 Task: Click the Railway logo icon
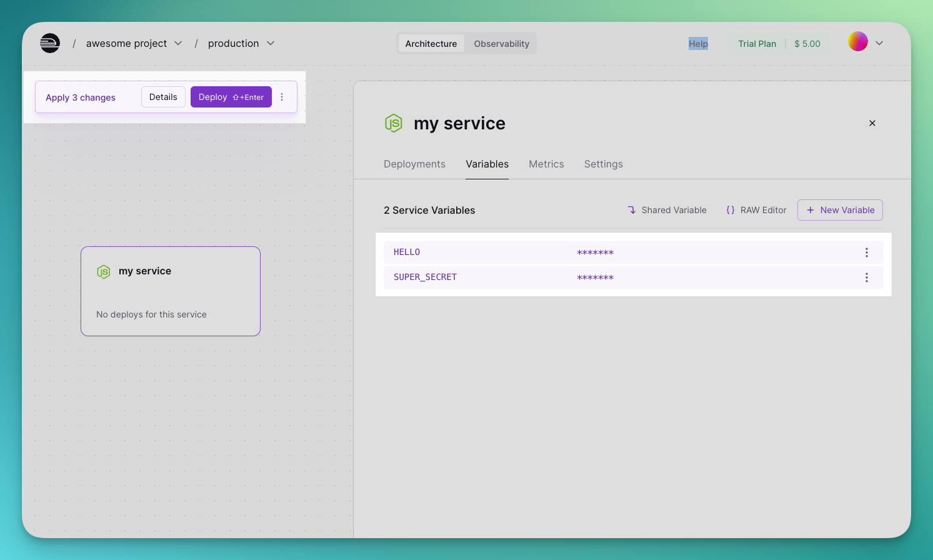point(50,43)
